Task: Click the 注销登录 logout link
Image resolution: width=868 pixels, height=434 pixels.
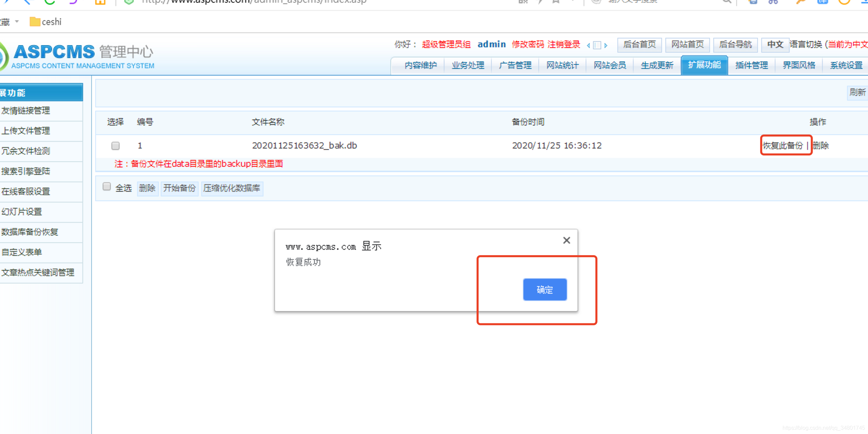Action: click(x=563, y=45)
